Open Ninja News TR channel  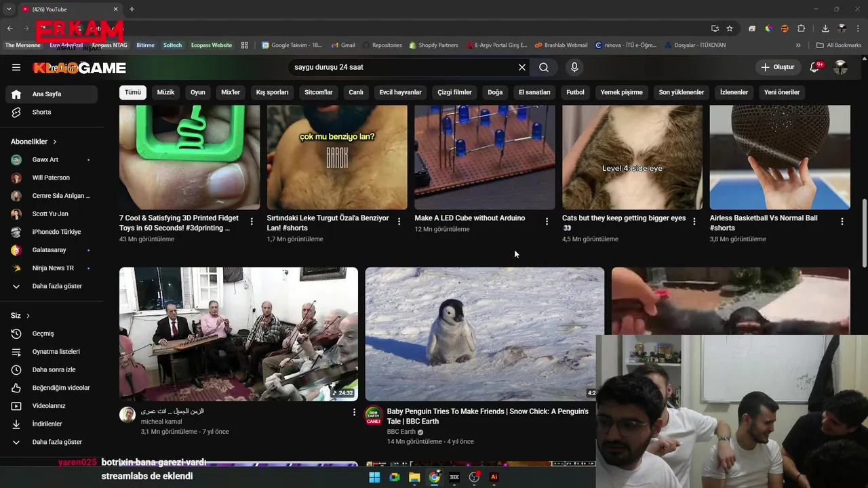coord(52,268)
